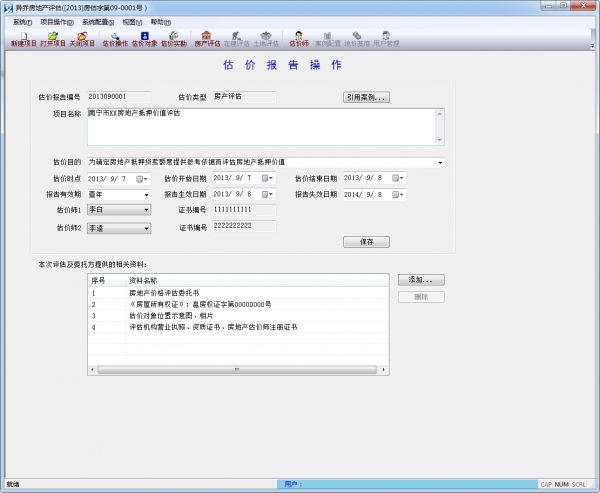Open the 估价开始日期 date picker dropdown

point(267,178)
